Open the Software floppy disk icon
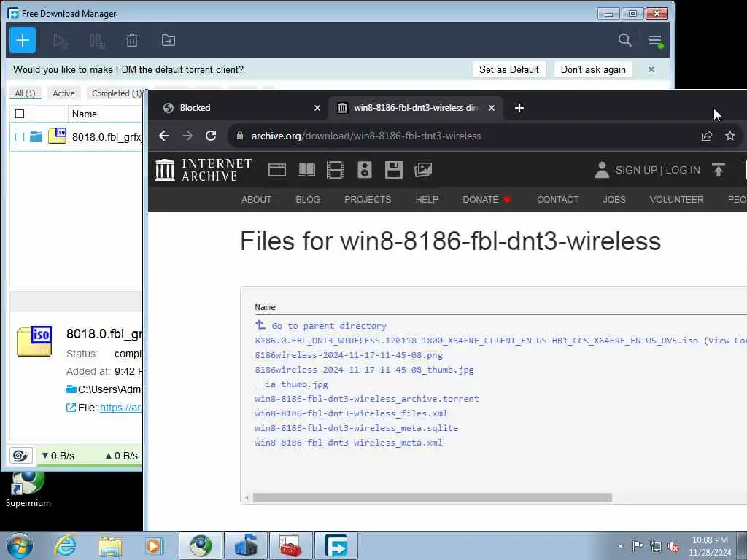The height and width of the screenshot is (560, 747). 393,170
